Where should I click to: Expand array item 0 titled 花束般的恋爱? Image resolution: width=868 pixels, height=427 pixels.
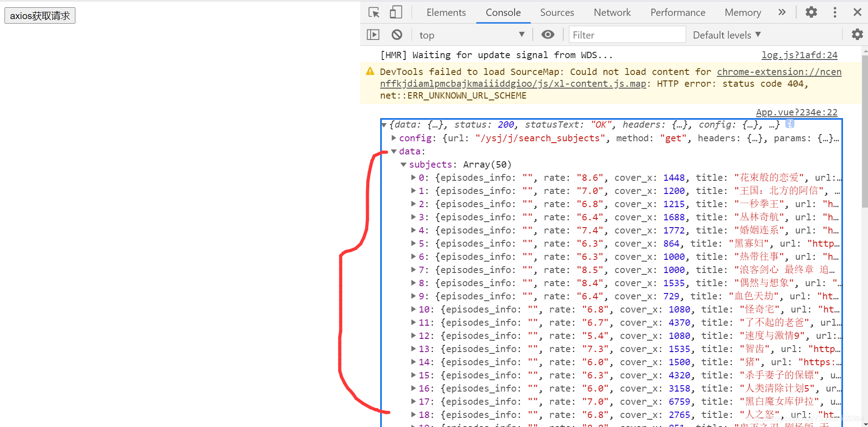point(413,178)
